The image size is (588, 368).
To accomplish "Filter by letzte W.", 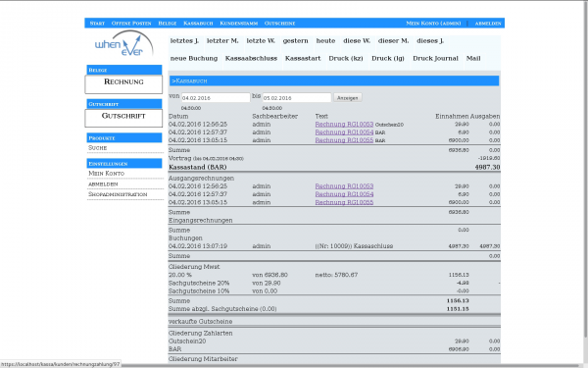I will click(261, 41).
